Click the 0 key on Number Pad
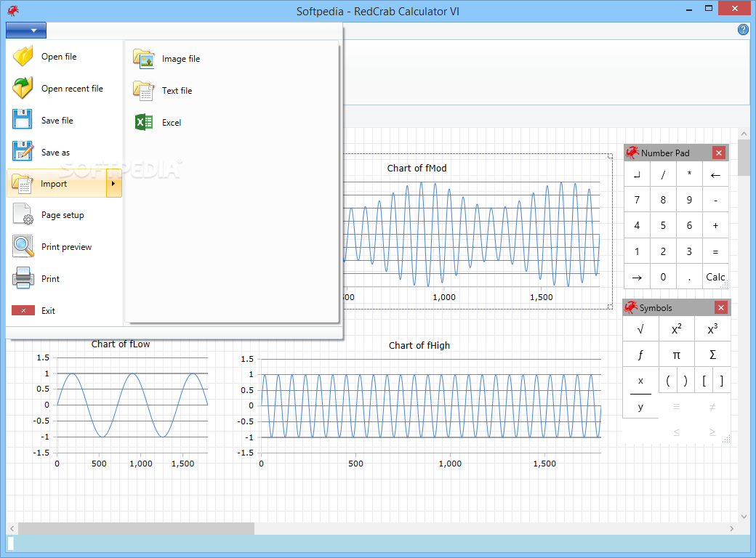This screenshot has width=756, height=558. tap(663, 277)
